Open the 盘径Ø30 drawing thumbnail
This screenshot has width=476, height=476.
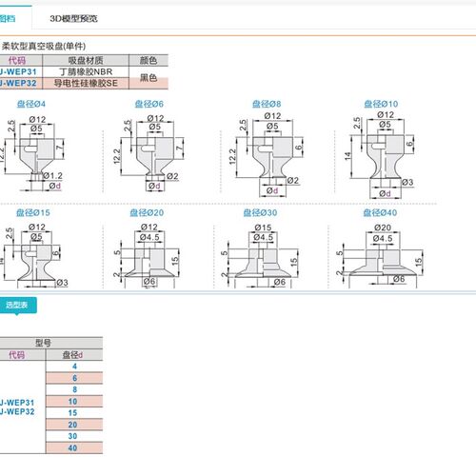point(260,255)
